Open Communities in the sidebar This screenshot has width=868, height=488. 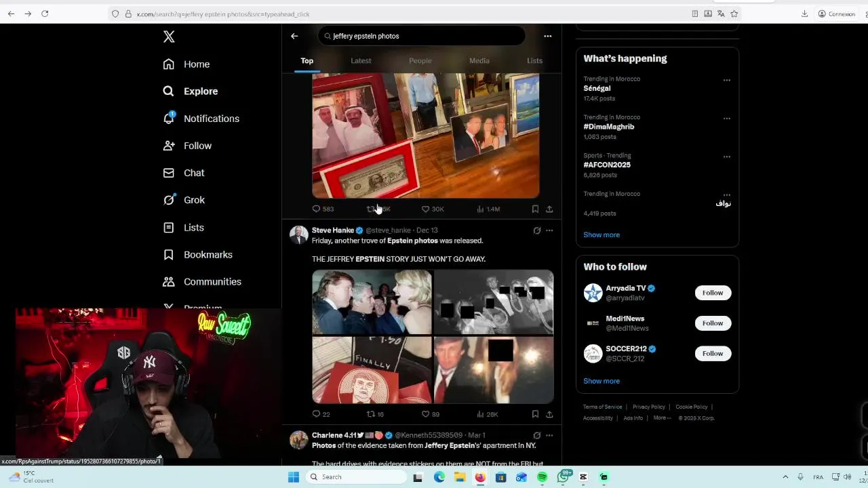202,282
